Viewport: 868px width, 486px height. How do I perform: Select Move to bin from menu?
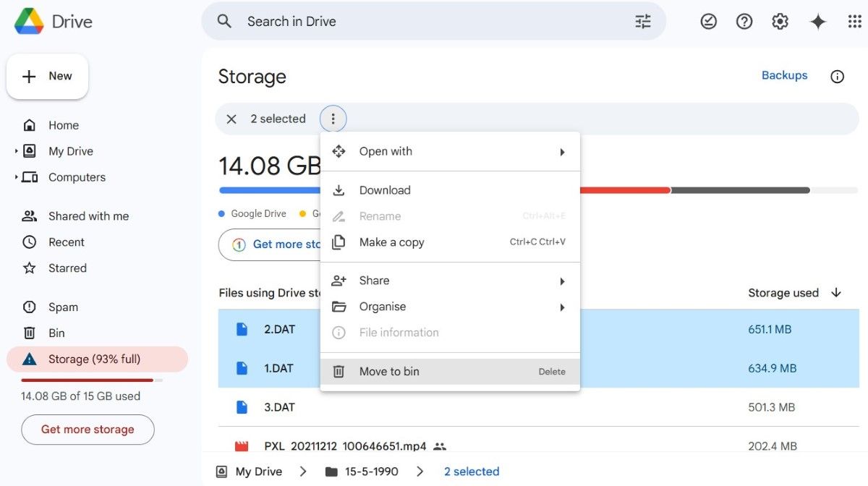coord(389,371)
